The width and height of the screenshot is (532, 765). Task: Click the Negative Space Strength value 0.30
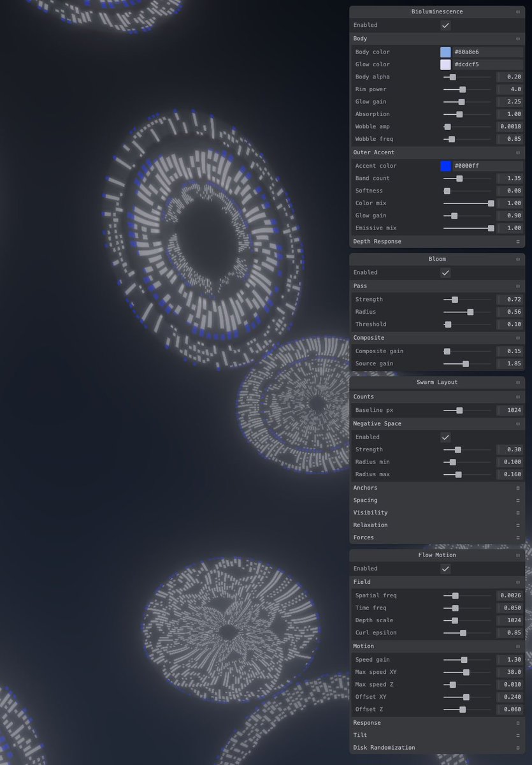pyautogui.click(x=510, y=449)
